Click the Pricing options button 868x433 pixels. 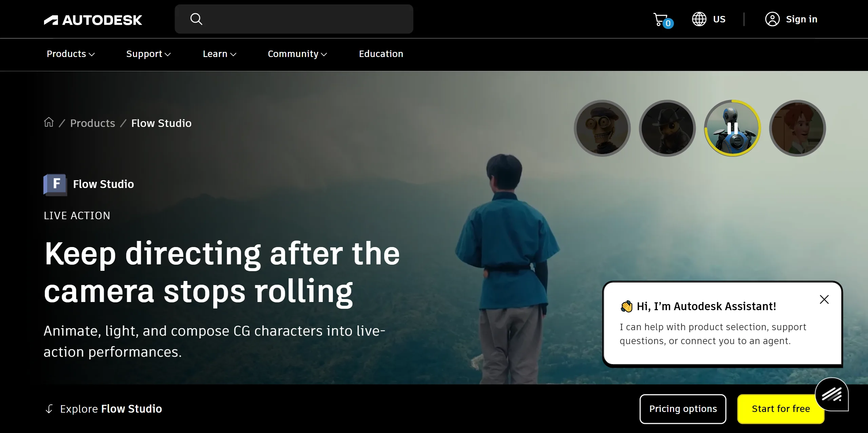[x=683, y=409]
